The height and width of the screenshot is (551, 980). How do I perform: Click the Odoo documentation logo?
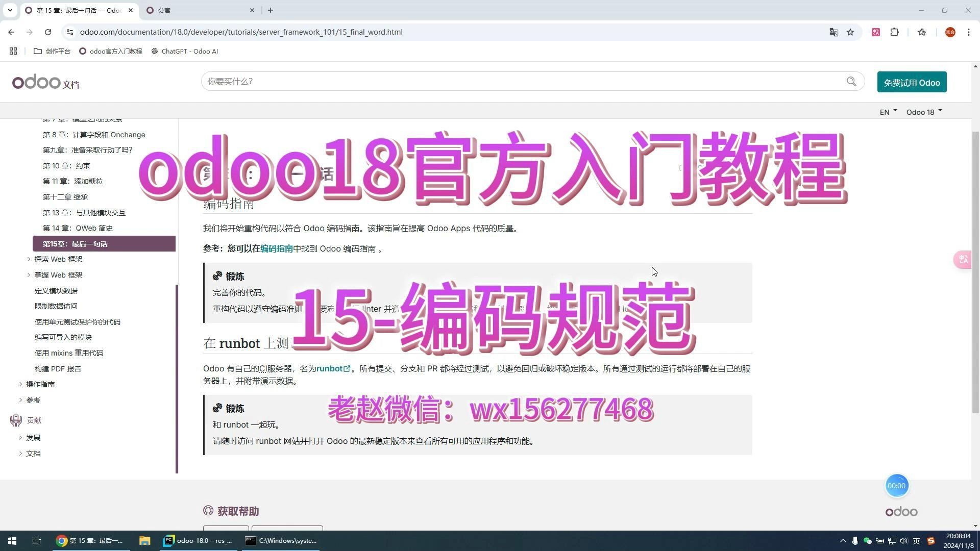click(x=45, y=82)
